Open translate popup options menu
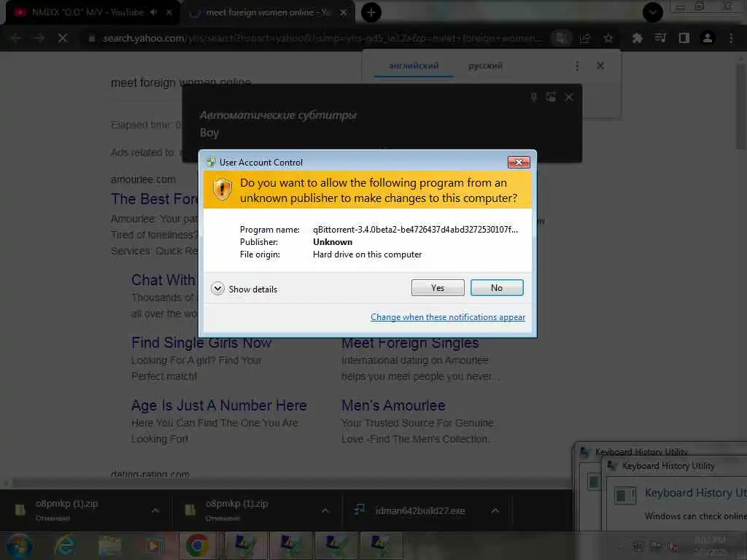747x560 pixels. point(577,66)
